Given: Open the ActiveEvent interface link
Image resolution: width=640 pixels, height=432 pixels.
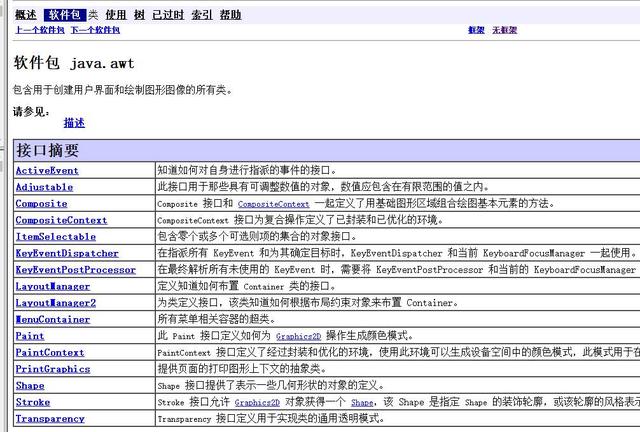Looking at the screenshot, I should click(x=47, y=171).
